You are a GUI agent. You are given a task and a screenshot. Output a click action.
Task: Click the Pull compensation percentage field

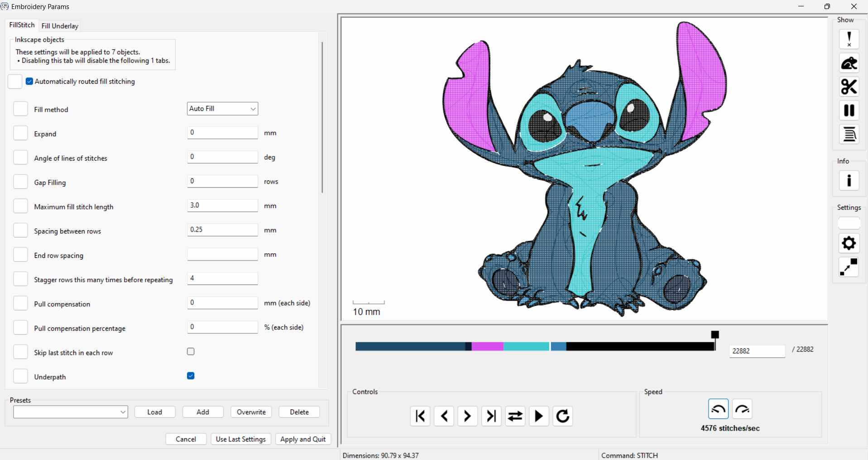222,327
